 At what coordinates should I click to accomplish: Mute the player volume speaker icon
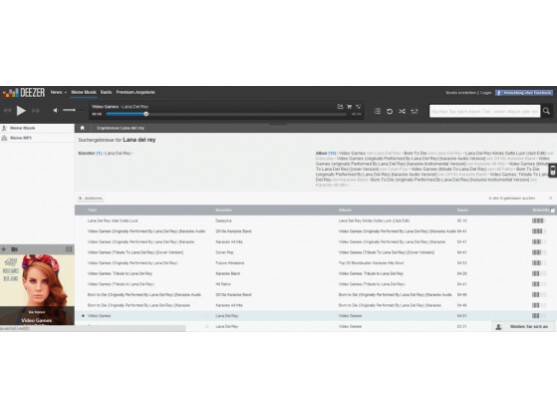tap(55, 110)
